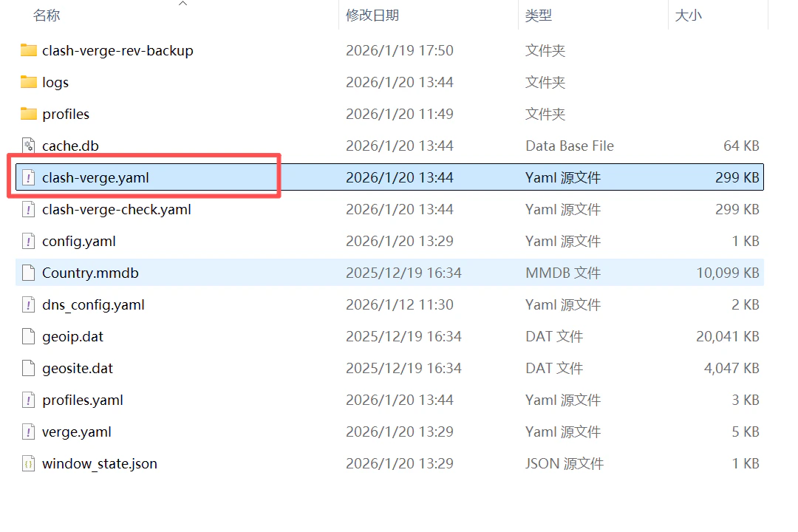Click the 2026/1/20 11:49 date cell
798x532 pixels.
click(400, 114)
